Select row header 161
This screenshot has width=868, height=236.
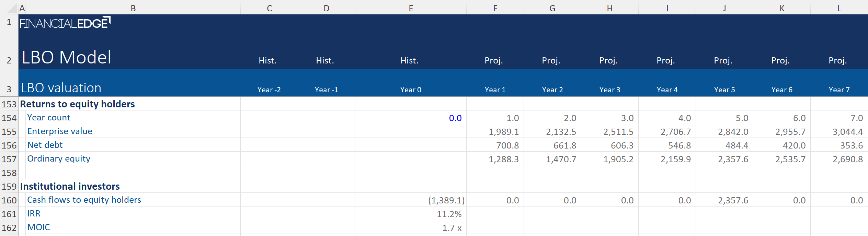coord(9,214)
